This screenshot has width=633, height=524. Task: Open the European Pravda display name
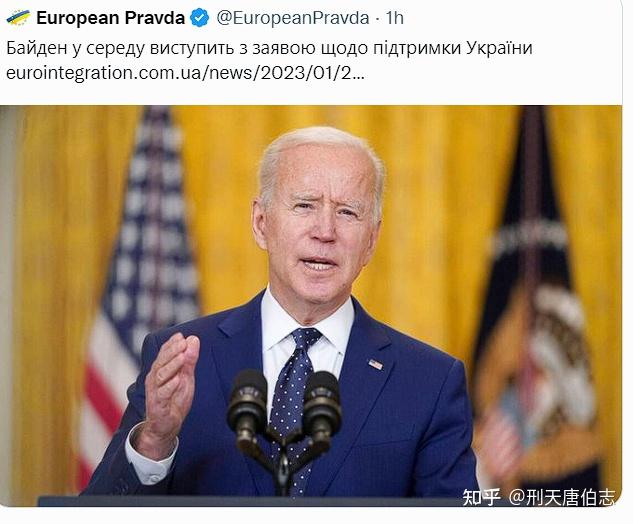[111, 18]
